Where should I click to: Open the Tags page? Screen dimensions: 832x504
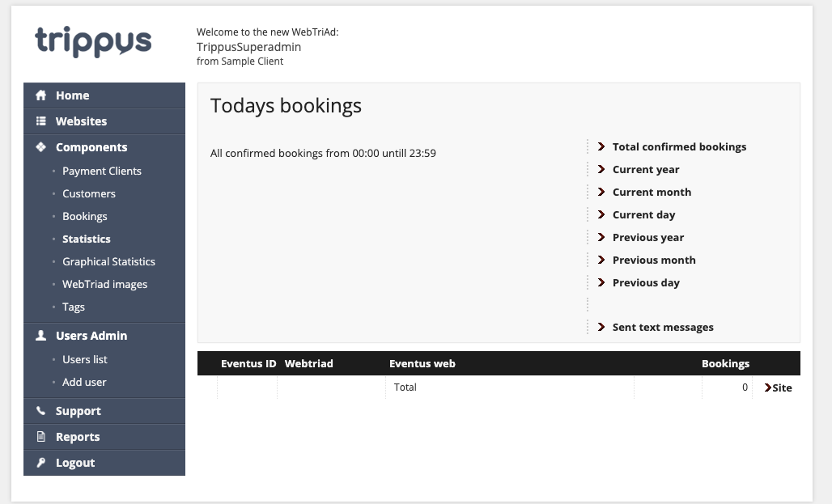[73, 307]
